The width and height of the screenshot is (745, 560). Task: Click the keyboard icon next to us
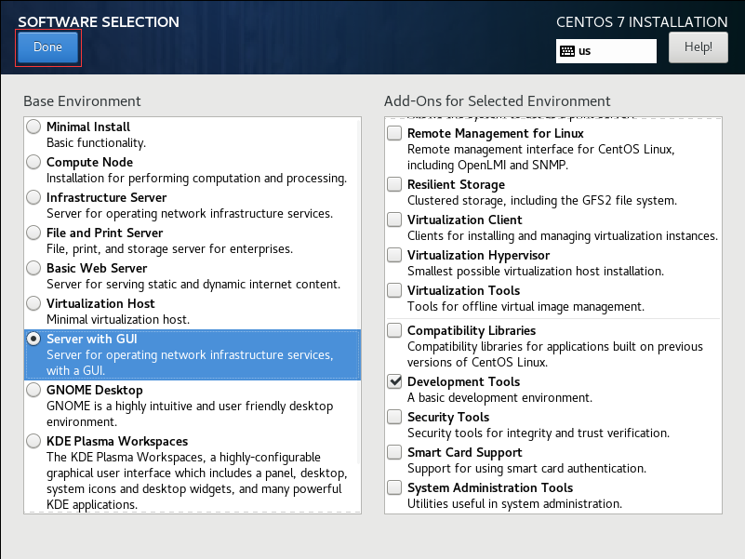coord(567,51)
